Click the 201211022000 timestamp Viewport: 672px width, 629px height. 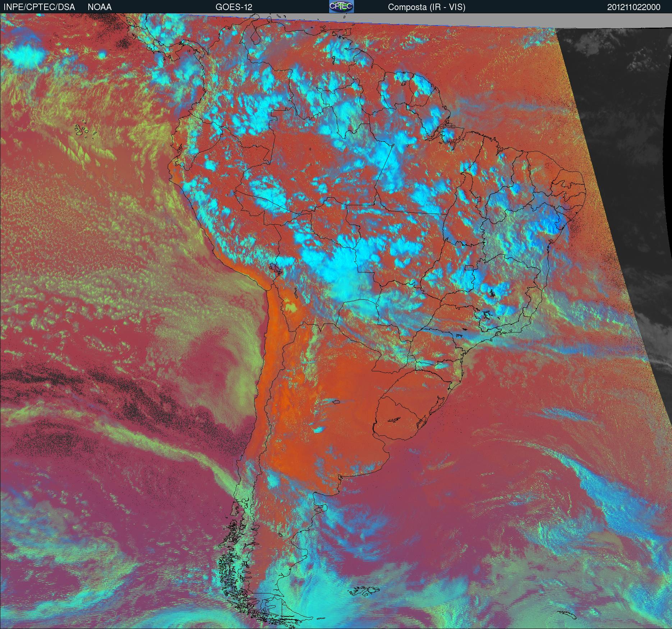634,7
